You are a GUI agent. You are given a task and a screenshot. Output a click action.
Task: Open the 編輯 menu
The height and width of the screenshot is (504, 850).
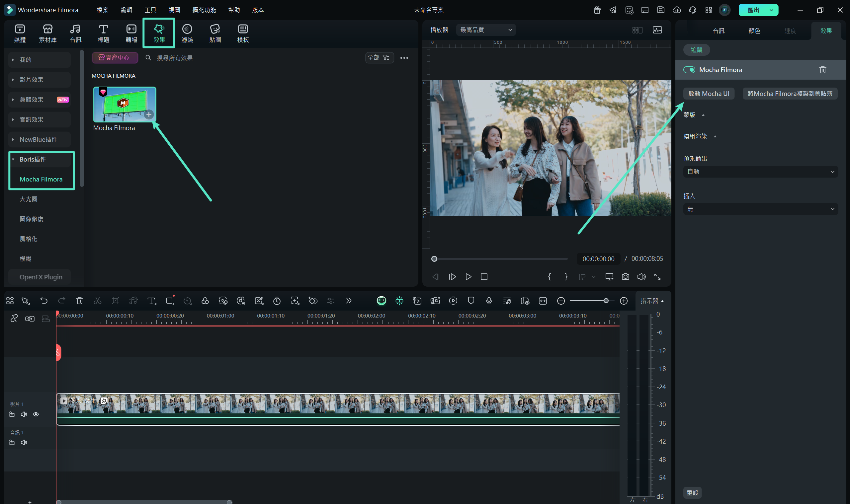pos(126,10)
